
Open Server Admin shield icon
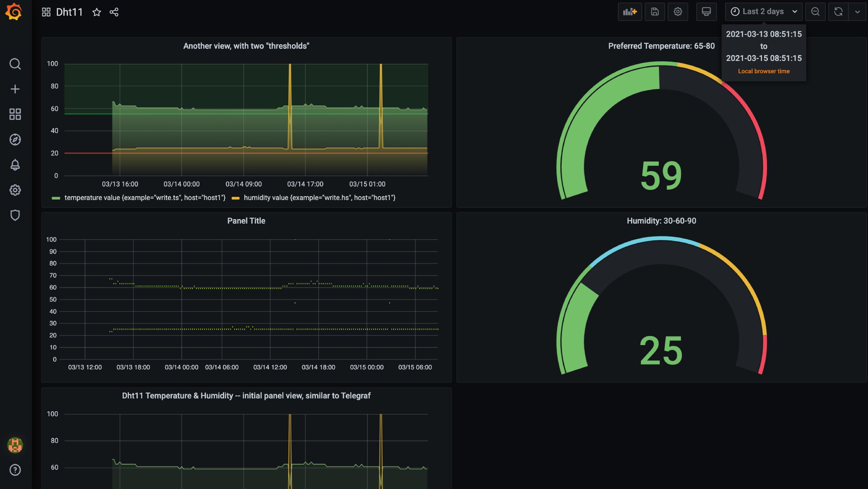(15, 215)
